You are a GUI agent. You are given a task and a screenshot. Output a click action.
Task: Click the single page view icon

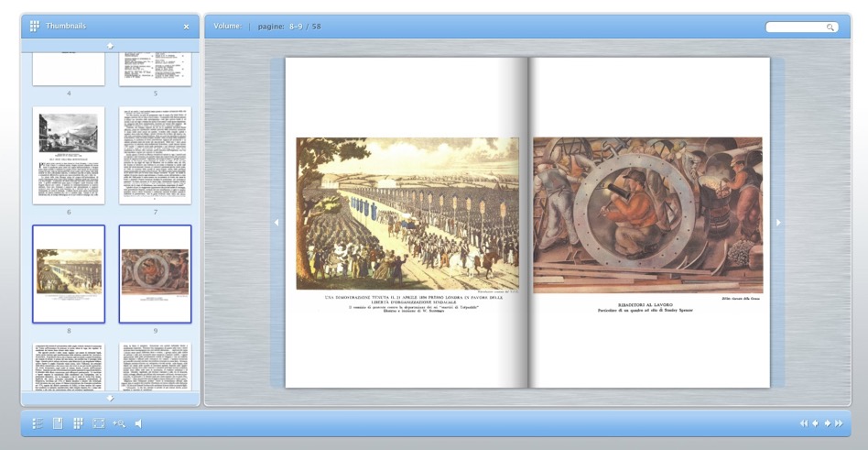tap(58, 423)
